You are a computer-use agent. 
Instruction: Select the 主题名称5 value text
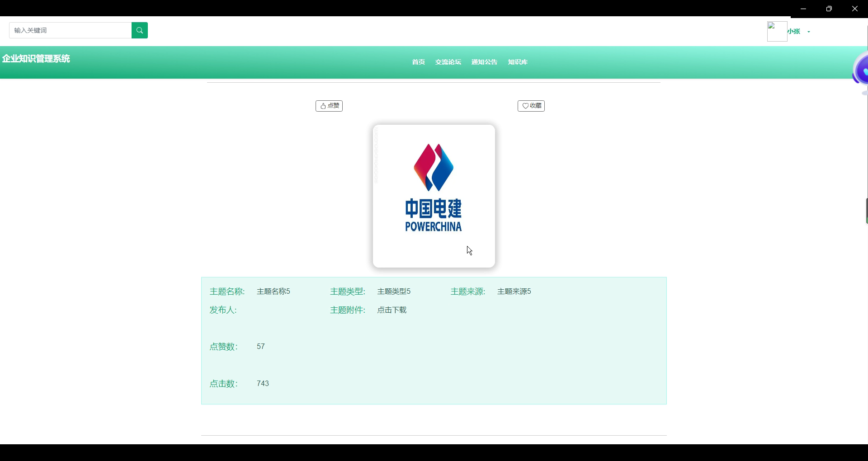pos(274,292)
